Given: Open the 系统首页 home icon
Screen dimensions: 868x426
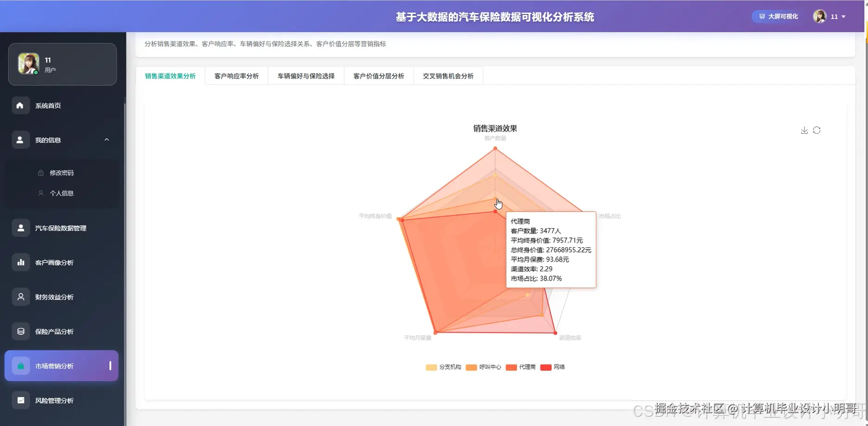Looking at the screenshot, I should (x=20, y=105).
